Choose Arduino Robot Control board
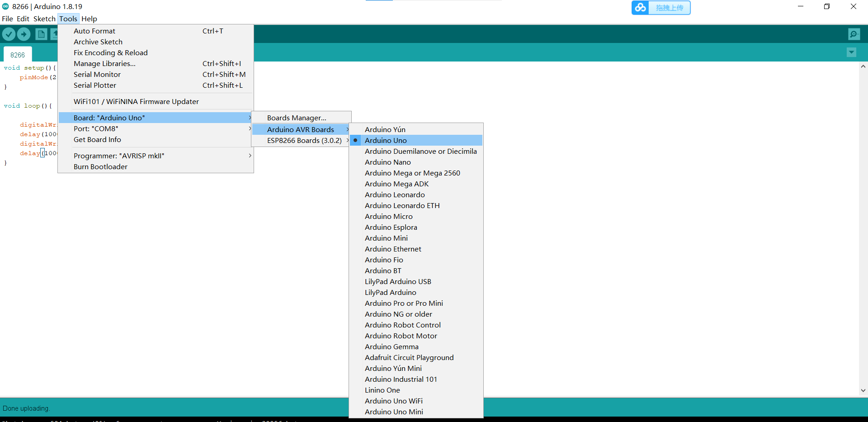 click(416, 325)
